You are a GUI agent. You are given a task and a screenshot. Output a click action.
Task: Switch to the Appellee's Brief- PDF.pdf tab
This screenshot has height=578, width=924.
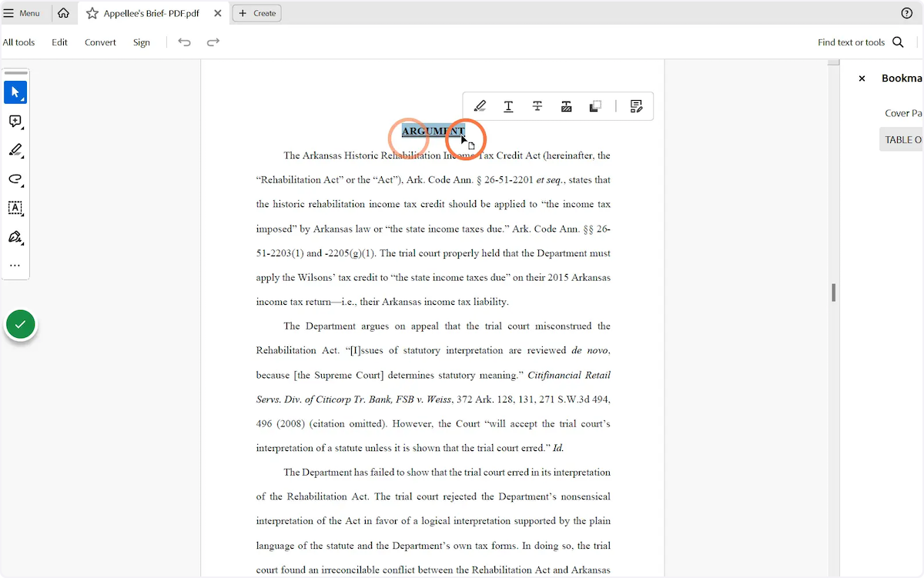[152, 13]
